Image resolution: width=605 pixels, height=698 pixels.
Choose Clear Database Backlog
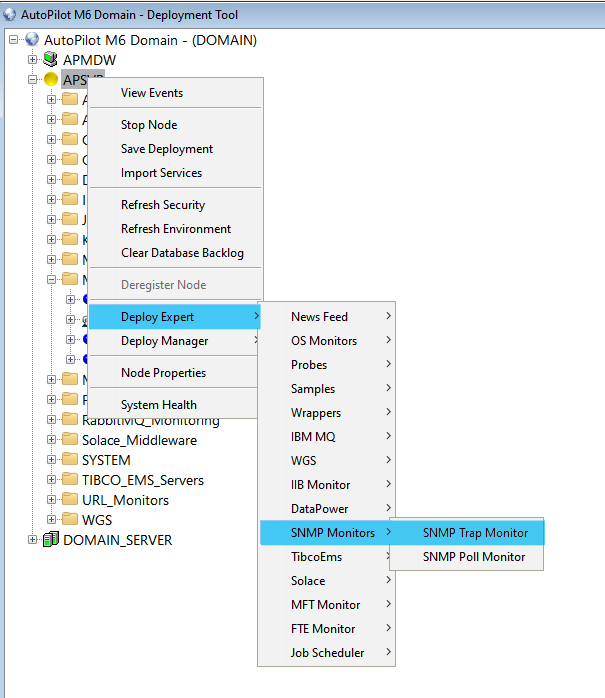175,253
